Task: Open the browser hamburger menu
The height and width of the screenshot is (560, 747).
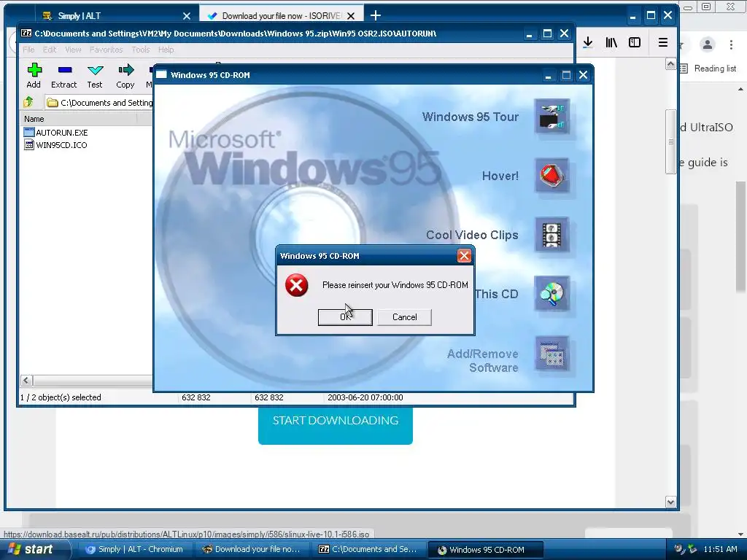Action: (x=662, y=42)
